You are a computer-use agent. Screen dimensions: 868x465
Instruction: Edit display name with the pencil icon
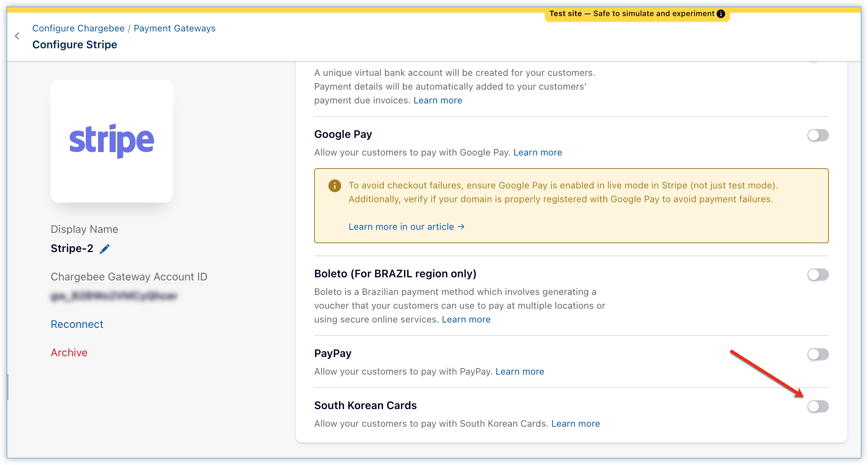105,249
